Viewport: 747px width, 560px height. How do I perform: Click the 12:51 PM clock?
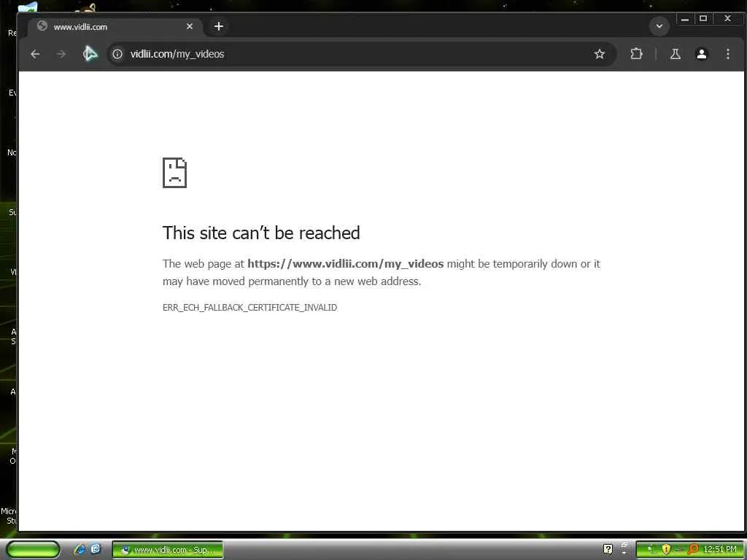click(720, 550)
